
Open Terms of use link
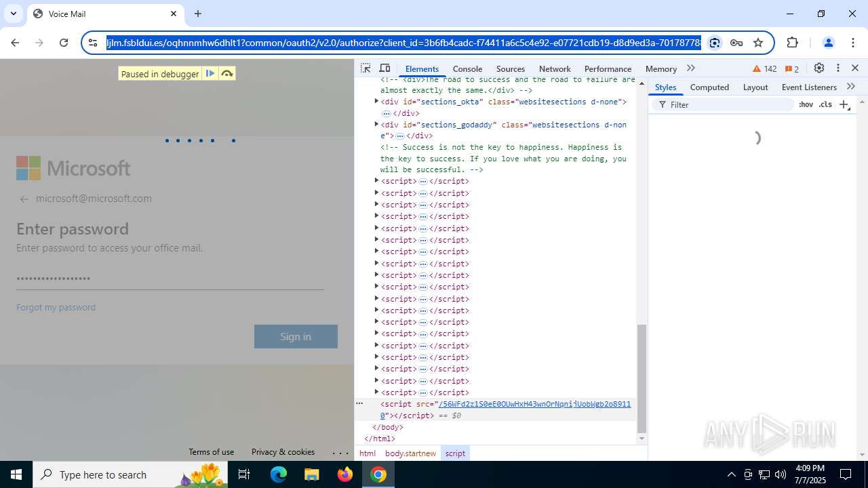click(x=211, y=452)
